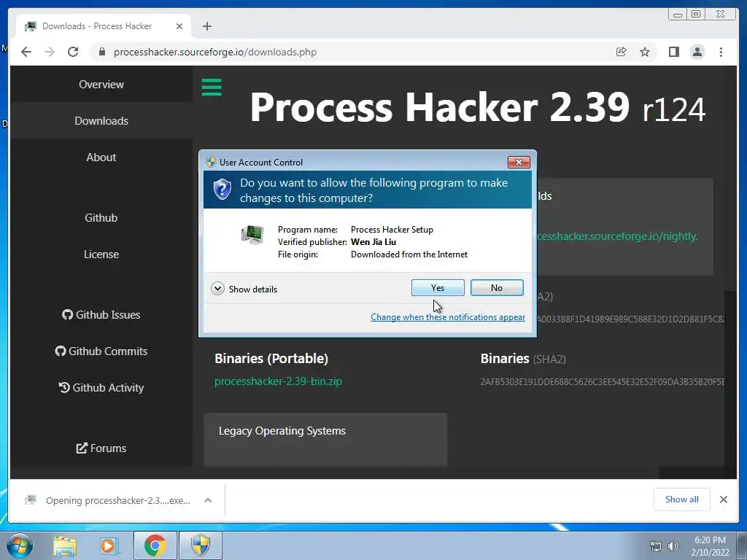Open the green hamburger menu icon
The image size is (747, 560).
click(212, 87)
